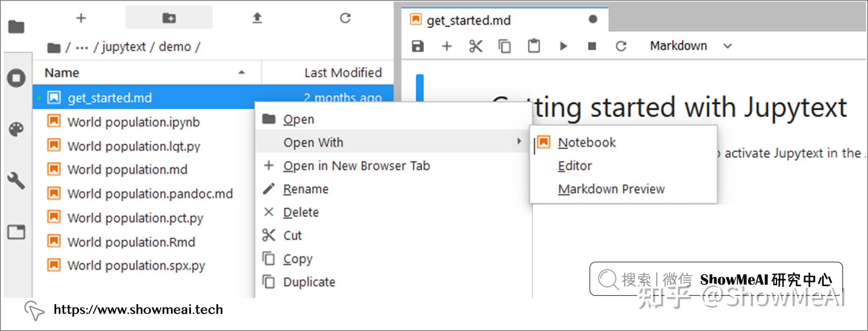Navigate to the demo breadcrumb folder

click(175, 47)
